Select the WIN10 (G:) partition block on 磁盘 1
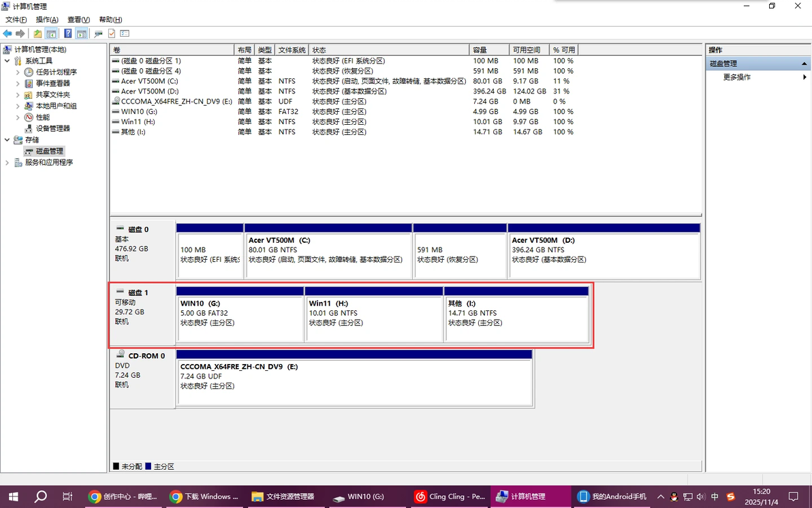The height and width of the screenshot is (508, 812). [x=240, y=317]
